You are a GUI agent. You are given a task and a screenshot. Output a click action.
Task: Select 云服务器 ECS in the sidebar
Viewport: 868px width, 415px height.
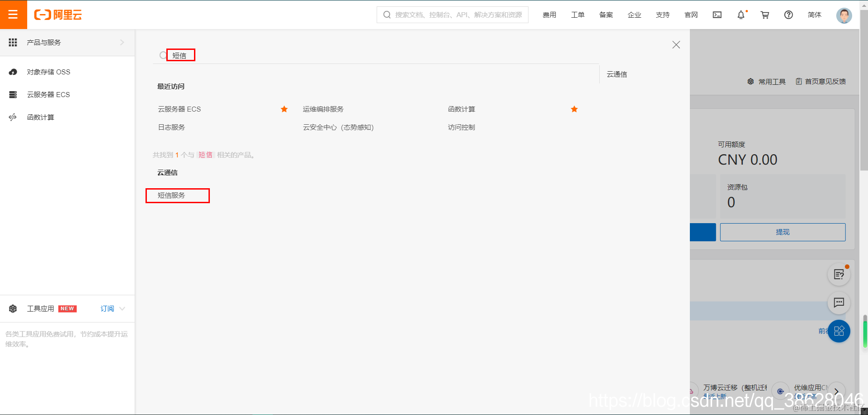(49, 94)
